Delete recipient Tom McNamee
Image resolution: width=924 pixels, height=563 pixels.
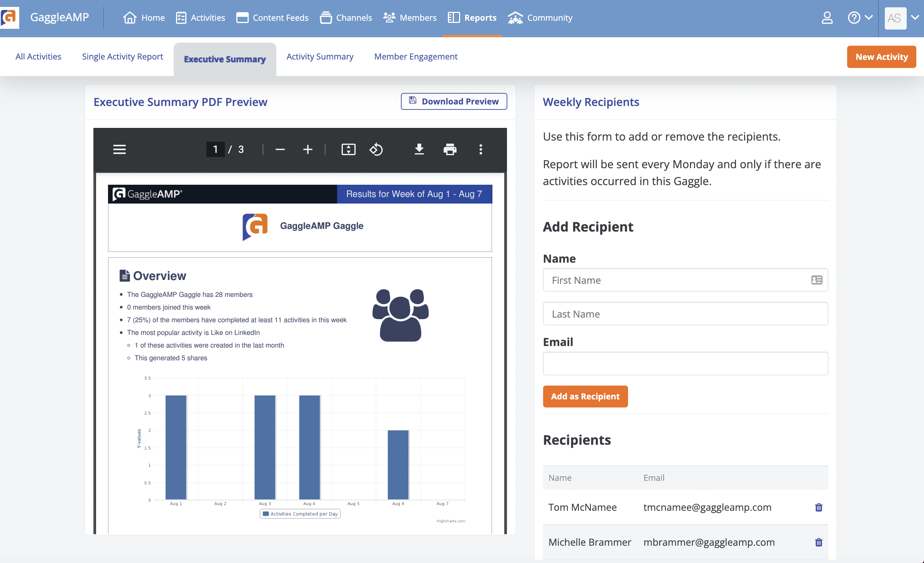click(x=819, y=507)
